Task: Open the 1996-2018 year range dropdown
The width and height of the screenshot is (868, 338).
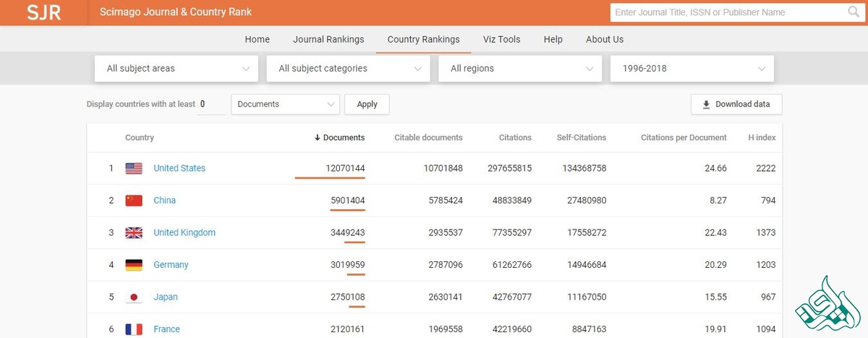Action: pos(692,69)
